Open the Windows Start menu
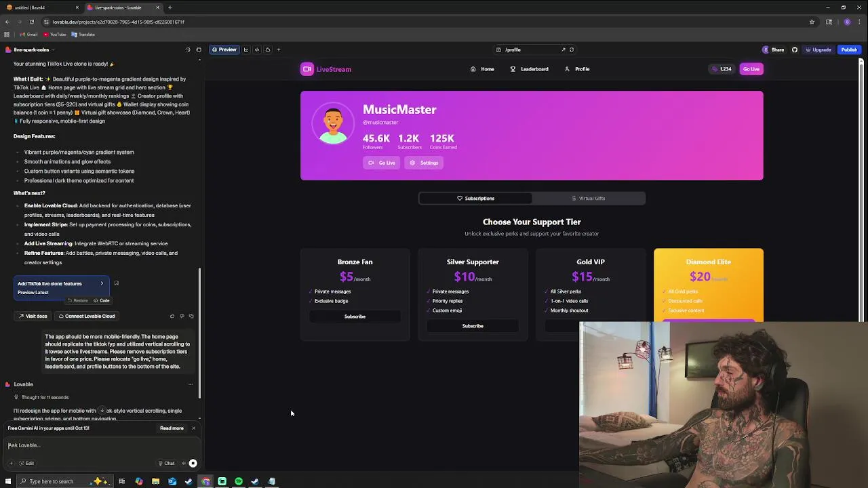The width and height of the screenshot is (868, 488). [8, 482]
